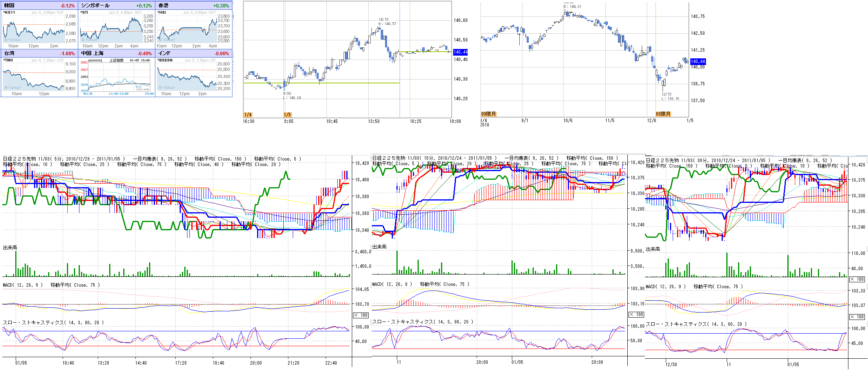
Task: Select the 03限月 contract label
Action: click(x=663, y=114)
